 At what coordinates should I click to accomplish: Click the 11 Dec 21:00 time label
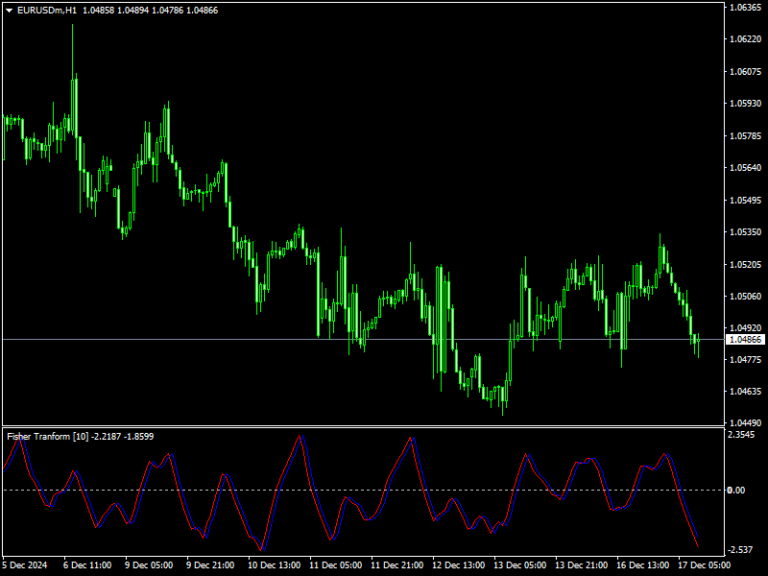click(x=397, y=565)
